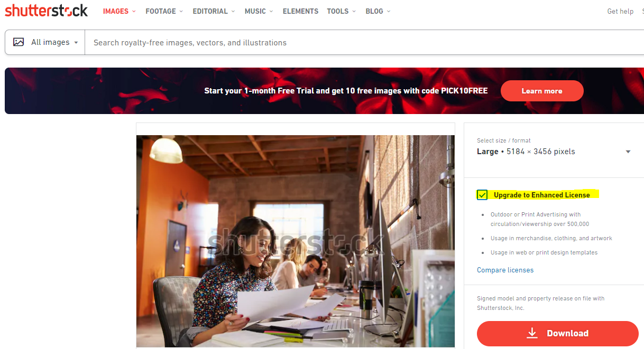The image size is (644, 349).
Task: Click the Upgrade to Enhanced License label
Action: [542, 195]
